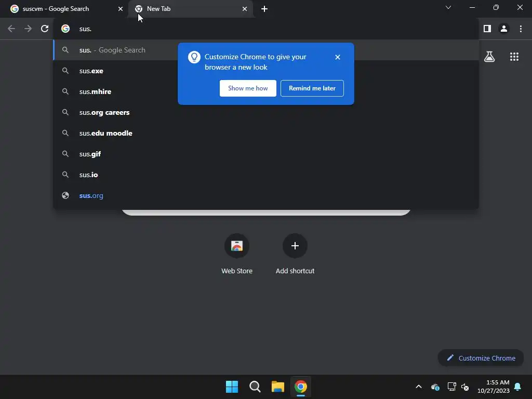Click the OneDrive cloud tray icon
The width and height of the screenshot is (532, 399).
(x=435, y=387)
